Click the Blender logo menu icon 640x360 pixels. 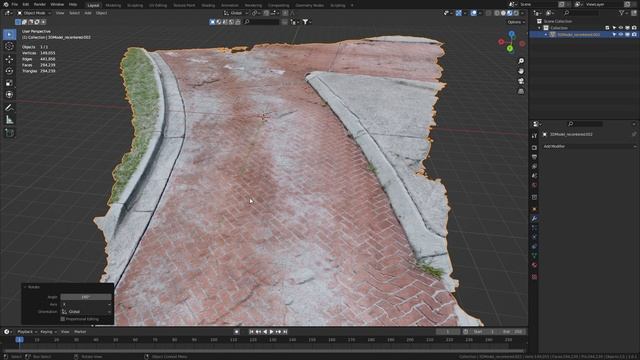[x=6, y=4]
